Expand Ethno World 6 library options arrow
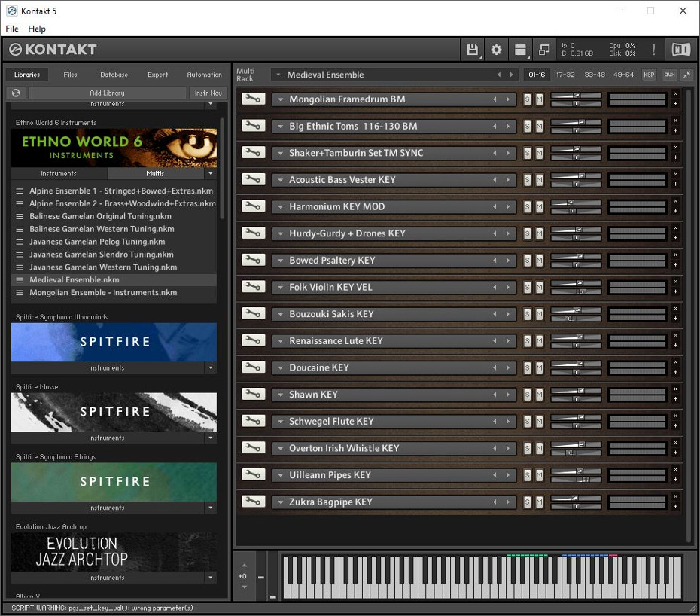 click(x=211, y=173)
